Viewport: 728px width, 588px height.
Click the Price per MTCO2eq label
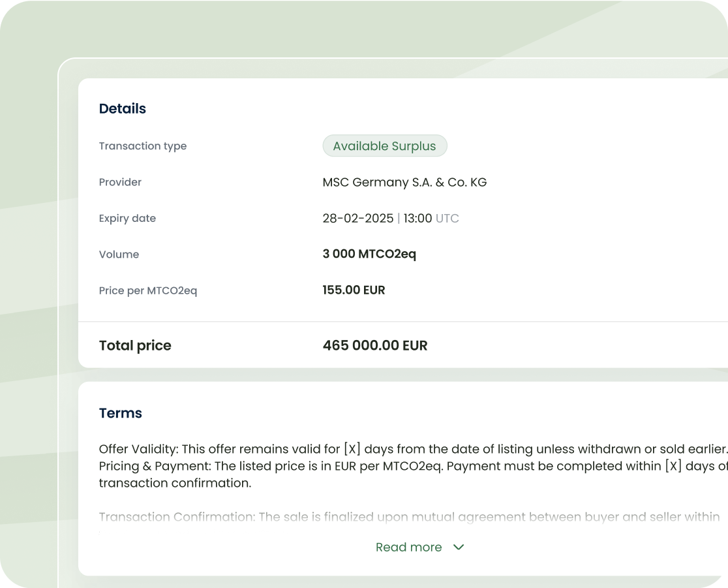[147, 290]
